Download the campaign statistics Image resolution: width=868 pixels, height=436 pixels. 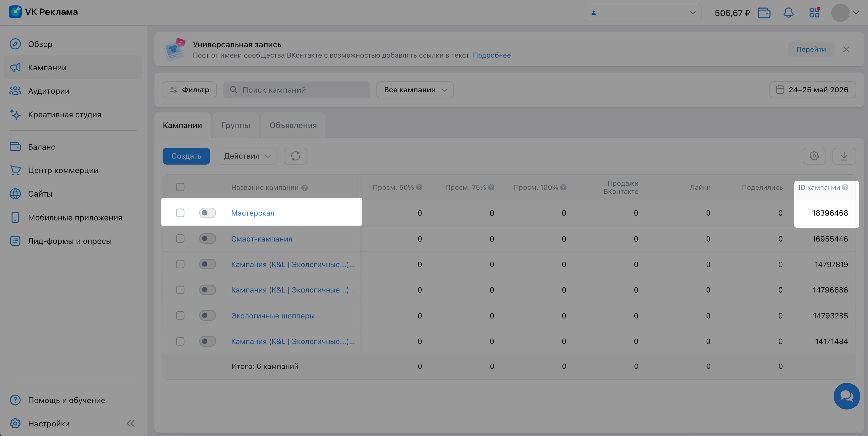click(x=844, y=156)
